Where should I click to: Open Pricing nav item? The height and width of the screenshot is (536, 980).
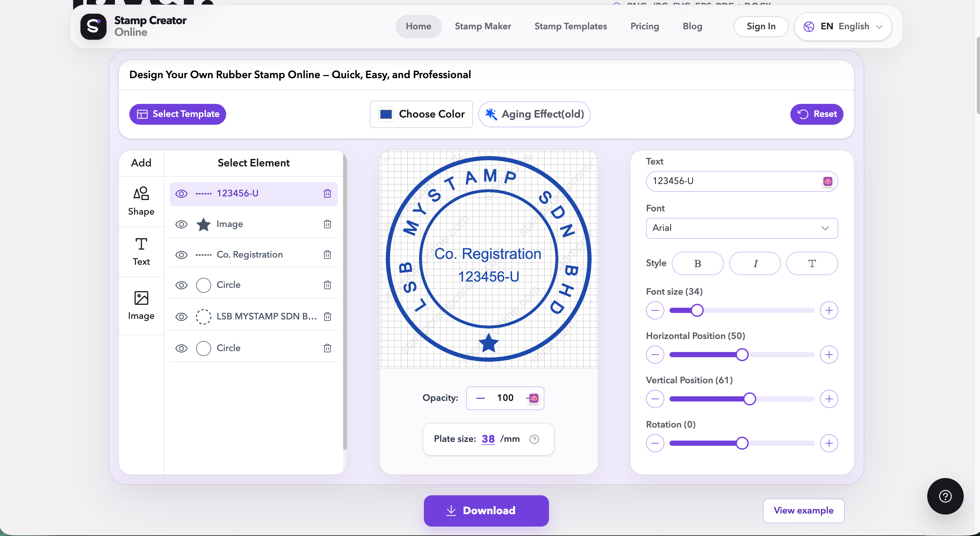coord(644,27)
